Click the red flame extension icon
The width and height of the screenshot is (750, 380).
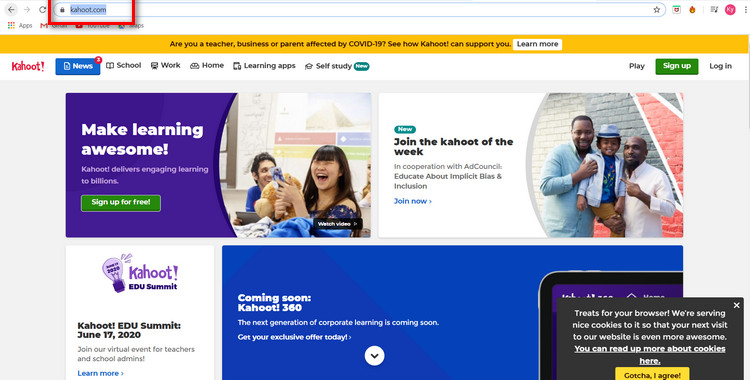[x=692, y=10]
